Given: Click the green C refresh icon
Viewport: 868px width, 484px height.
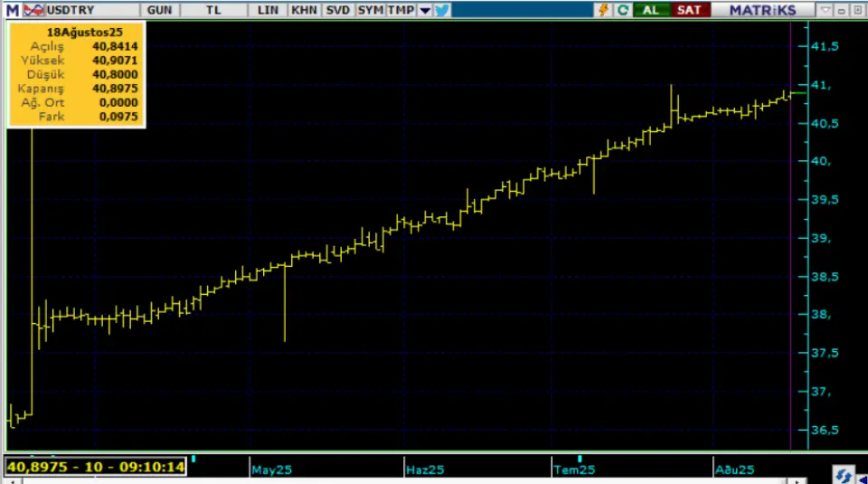Looking at the screenshot, I should 623,10.
